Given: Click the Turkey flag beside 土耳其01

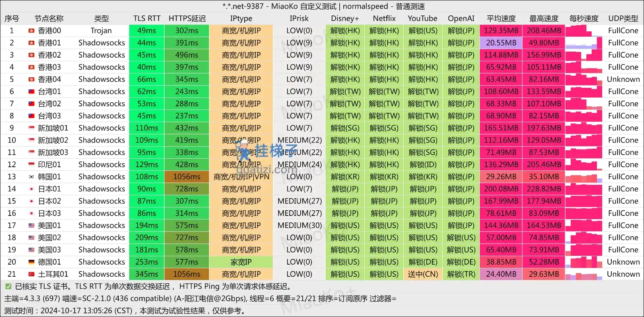Looking at the screenshot, I should tap(31, 274).
